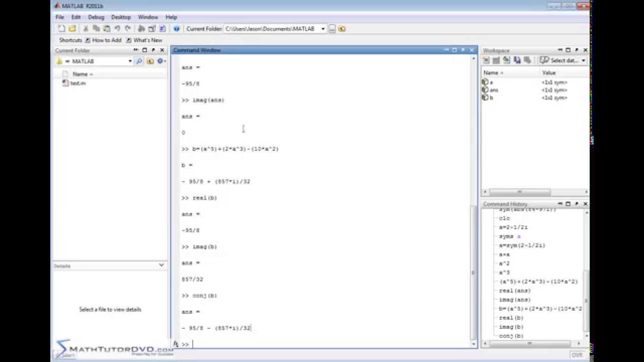644x362 pixels.
Task: Click the How to Add shortcut
Action: (x=103, y=40)
